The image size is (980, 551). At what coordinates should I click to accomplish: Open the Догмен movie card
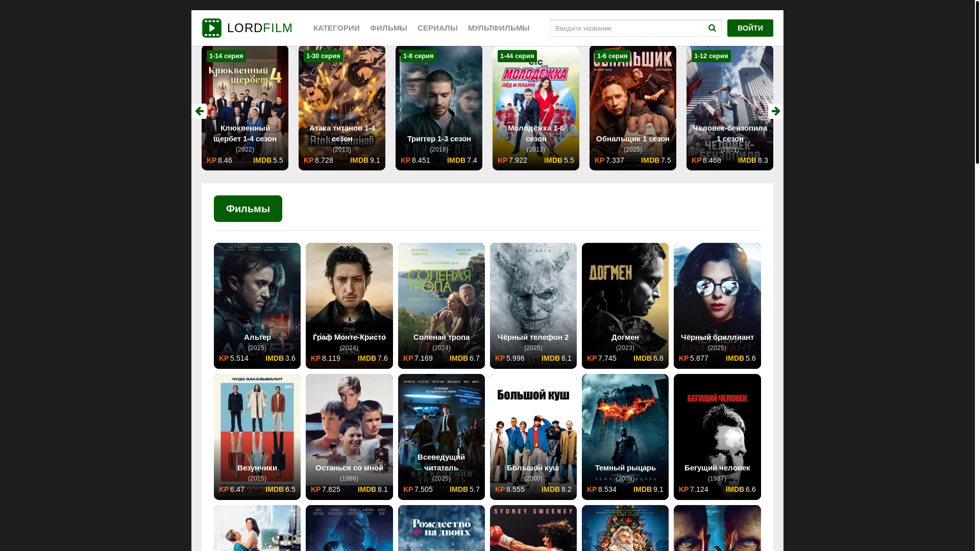(625, 306)
